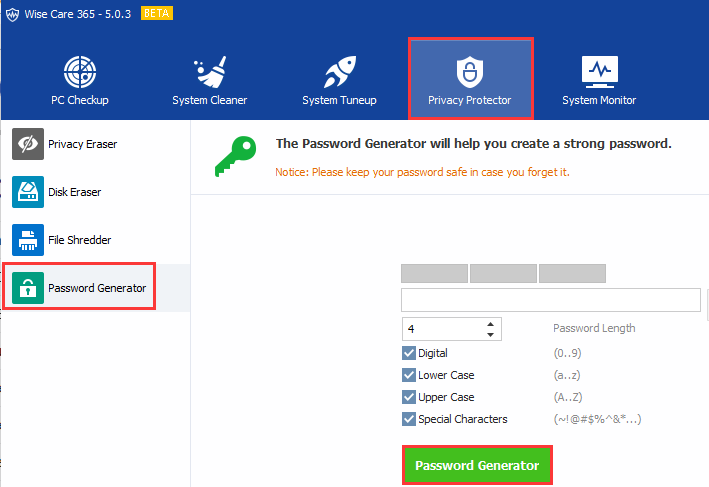
Task: Uncheck the Special Characters option
Action: 409,419
